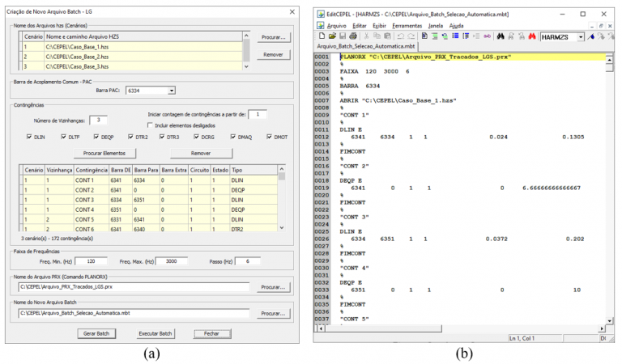Expand the HARMZS program dropdown
Image resolution: width=622 pixels, height=364 pixels.
[582, 37]
